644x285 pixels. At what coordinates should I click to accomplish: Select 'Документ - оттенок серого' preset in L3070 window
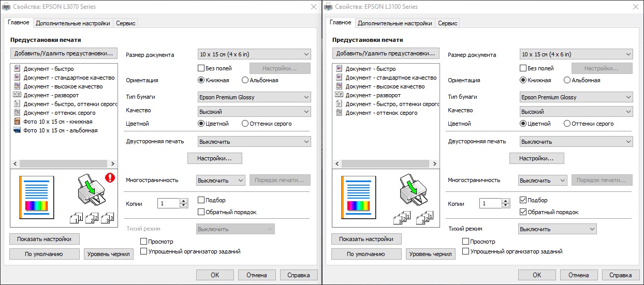(54, 113)
